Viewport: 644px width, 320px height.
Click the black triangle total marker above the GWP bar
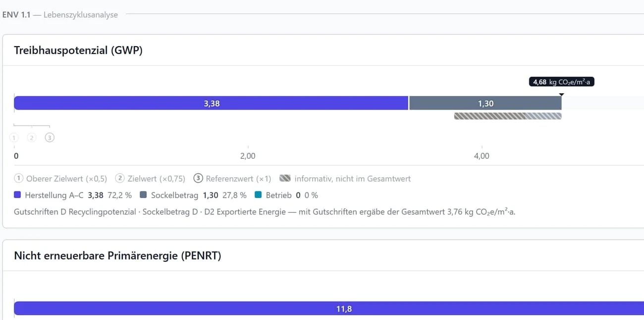click(x=561, y=94)
